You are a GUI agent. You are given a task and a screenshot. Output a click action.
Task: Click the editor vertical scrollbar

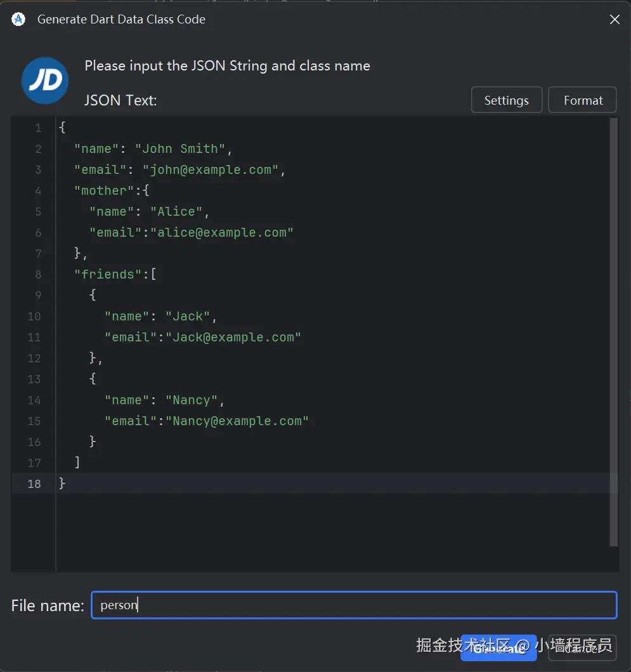click(x=613, y=332)
